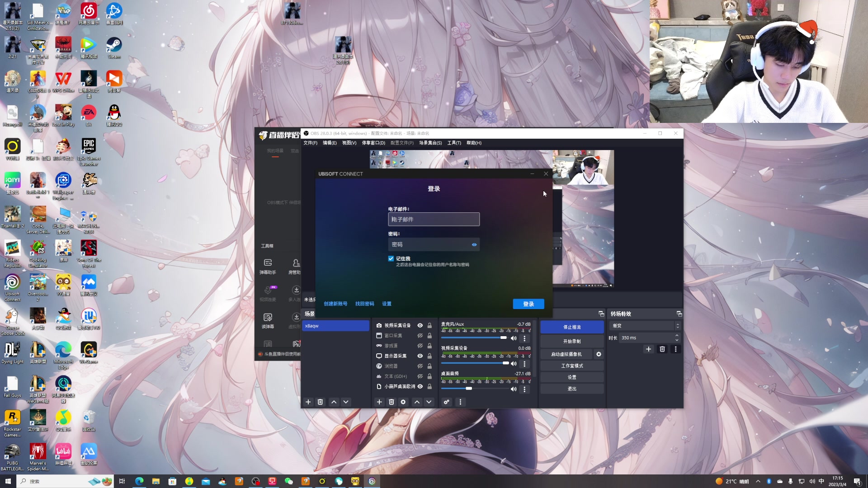Show password eye icon in login
The height and width of the screenshot is (488, 868).
[474, 244]
